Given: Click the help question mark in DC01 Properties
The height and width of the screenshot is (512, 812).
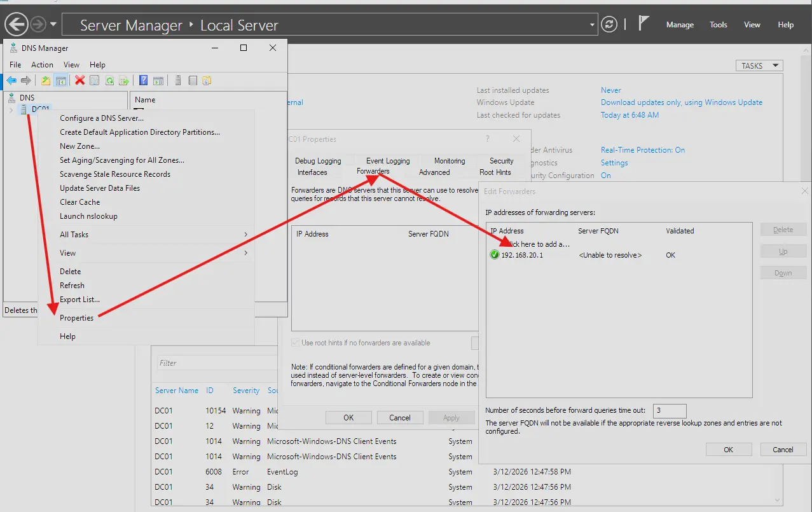Looking at the screenshot, I should click(x=488, y=139).
